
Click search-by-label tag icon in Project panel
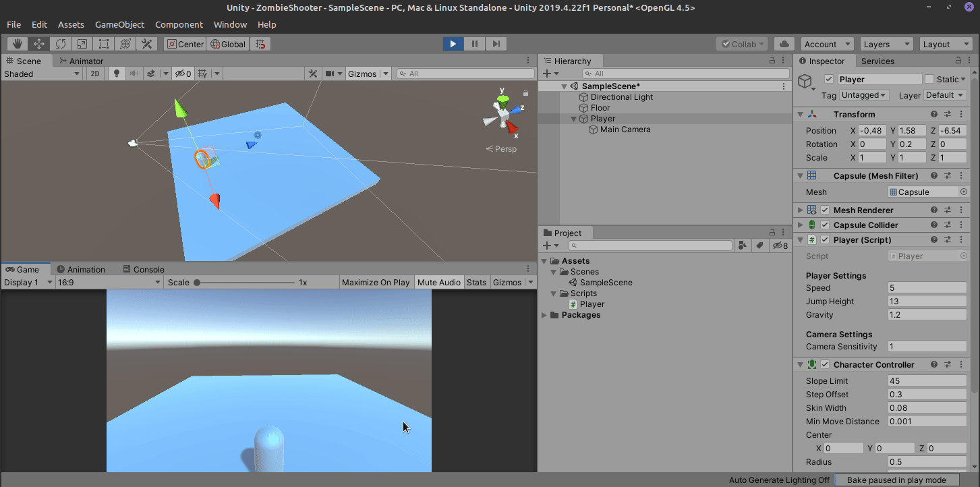(x=759, y=246)
